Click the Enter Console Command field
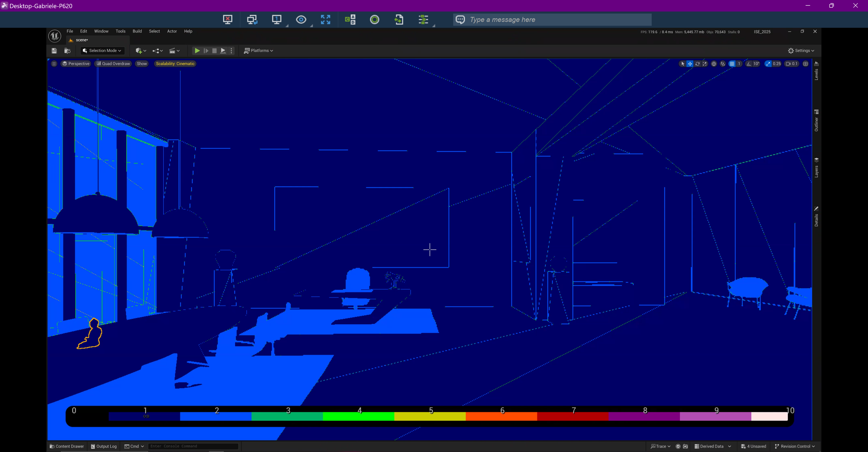This screenshot has height=452, width=868. 193,446
